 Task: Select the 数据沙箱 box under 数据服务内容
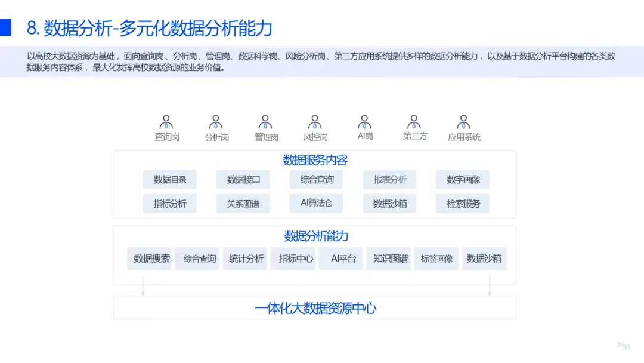coord(389,204)
